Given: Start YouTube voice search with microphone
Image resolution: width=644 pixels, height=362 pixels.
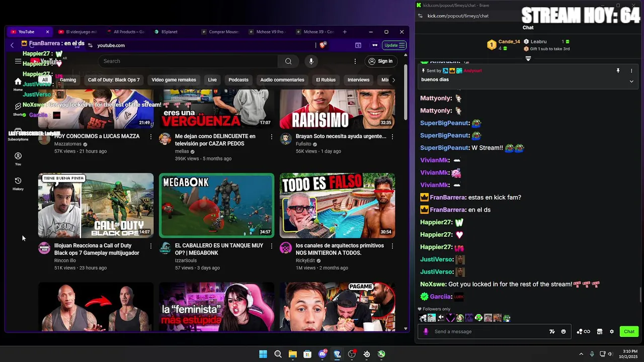Looking at the screenshot, I should tap(311, 61).
